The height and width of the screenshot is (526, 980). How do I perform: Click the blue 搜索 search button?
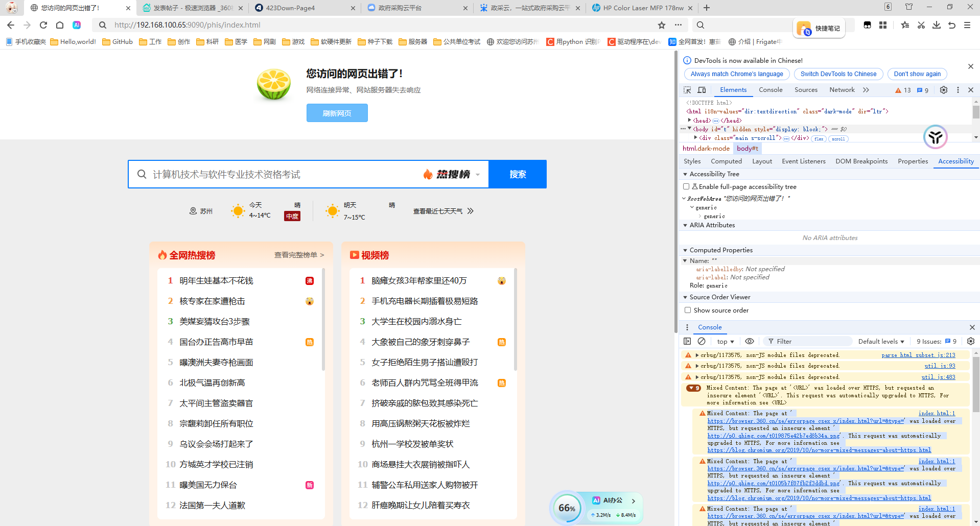click(x=518, y=174)
